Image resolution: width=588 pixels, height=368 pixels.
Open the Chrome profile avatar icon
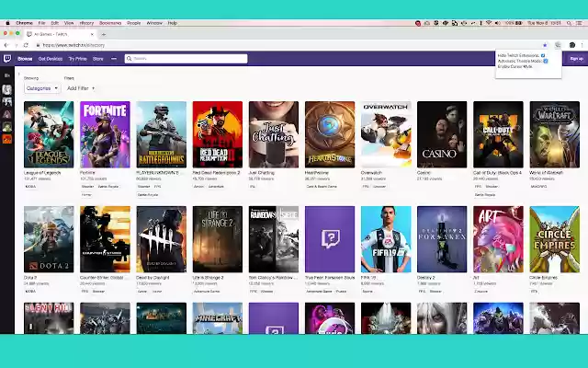click(571, 45)
